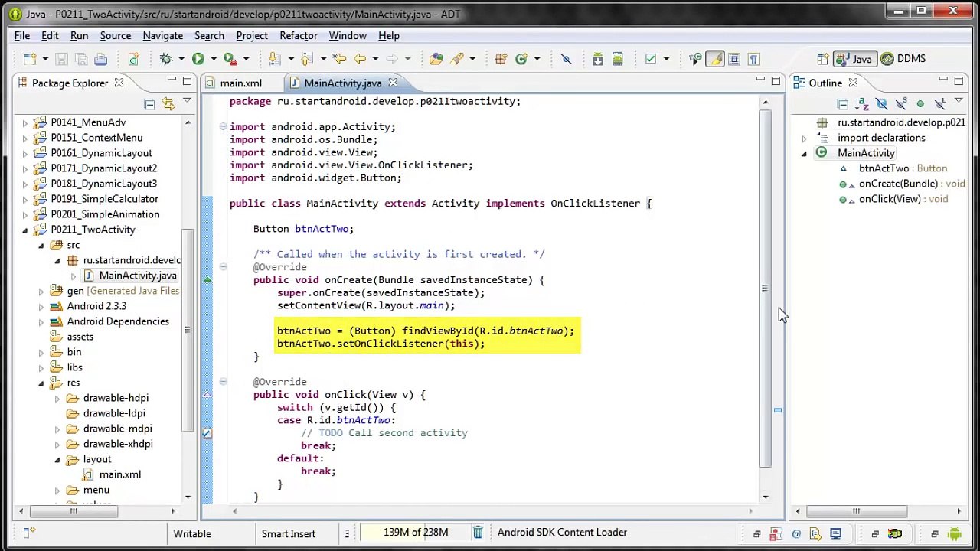Click the Open Perspective icon
The width and height of the screenshot is (980, 551).
coord(822,59)
